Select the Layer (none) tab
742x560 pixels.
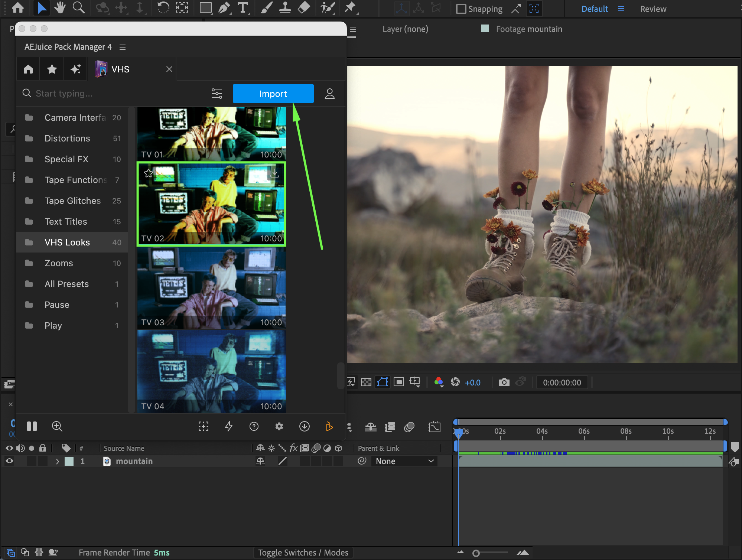point(405,29)
